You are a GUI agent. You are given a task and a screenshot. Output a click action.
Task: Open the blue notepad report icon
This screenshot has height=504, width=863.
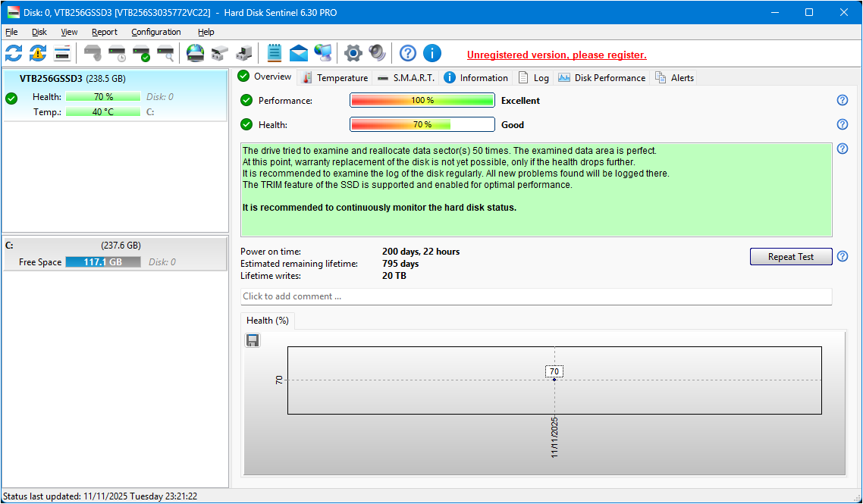[275, 53]
